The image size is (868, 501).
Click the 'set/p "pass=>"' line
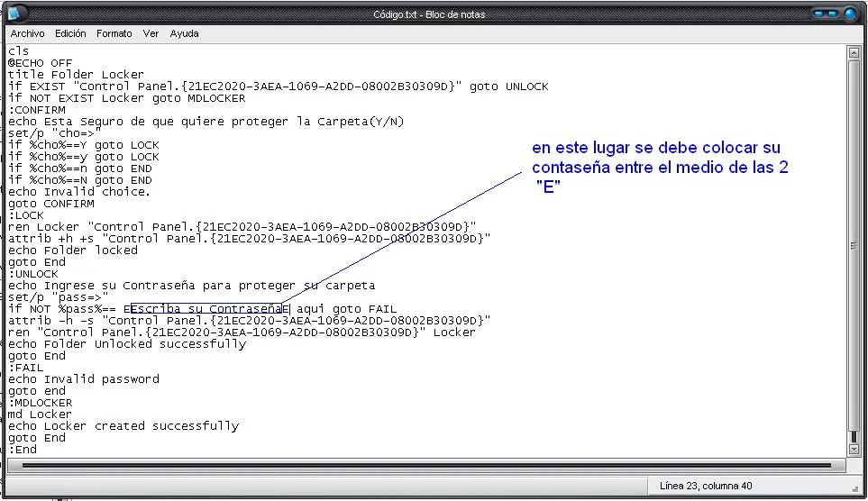pos(58,297)
